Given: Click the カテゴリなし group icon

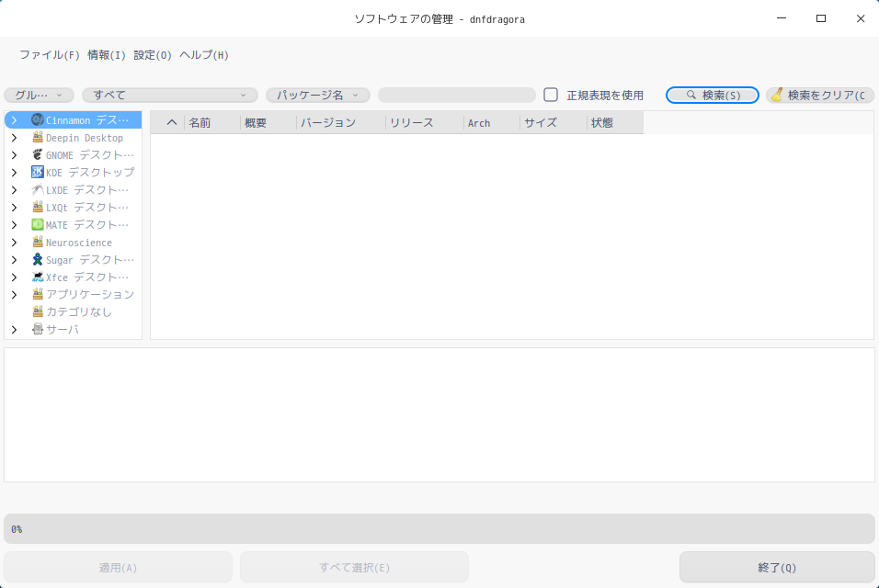Looking at the screenshot, I should pos(38,311).
